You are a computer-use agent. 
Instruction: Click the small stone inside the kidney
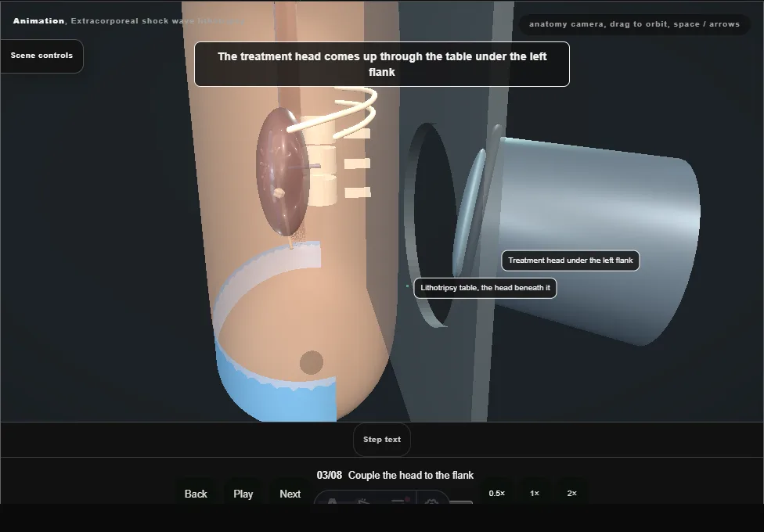tap(279, 193)
